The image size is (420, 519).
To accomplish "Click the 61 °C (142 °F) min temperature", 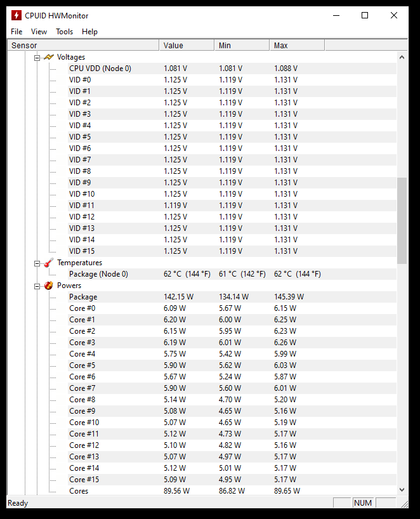I will point(242,274).
